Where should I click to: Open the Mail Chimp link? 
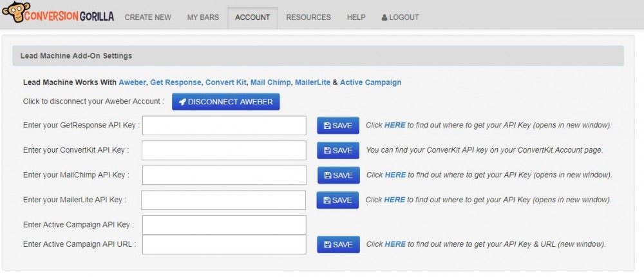coord(270,82)
